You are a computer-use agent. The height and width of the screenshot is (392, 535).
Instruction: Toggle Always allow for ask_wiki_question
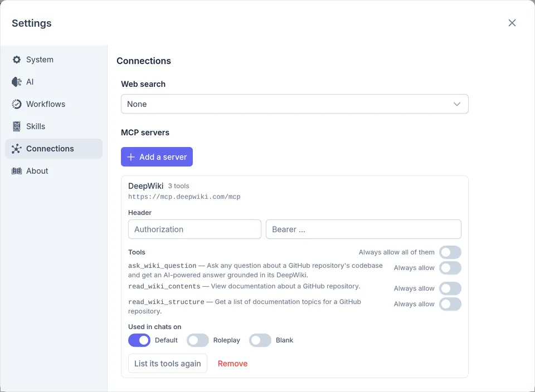[x=450, y=268]
